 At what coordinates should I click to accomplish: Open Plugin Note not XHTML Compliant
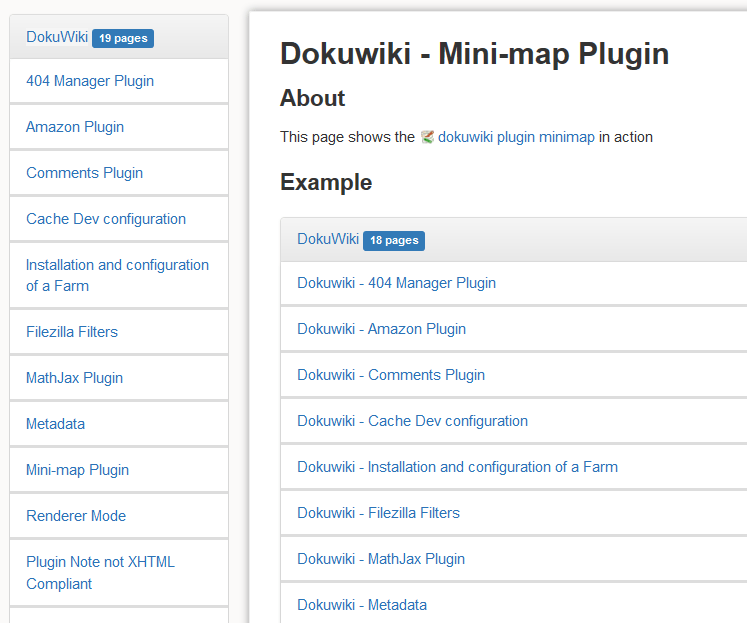point(101,573)
